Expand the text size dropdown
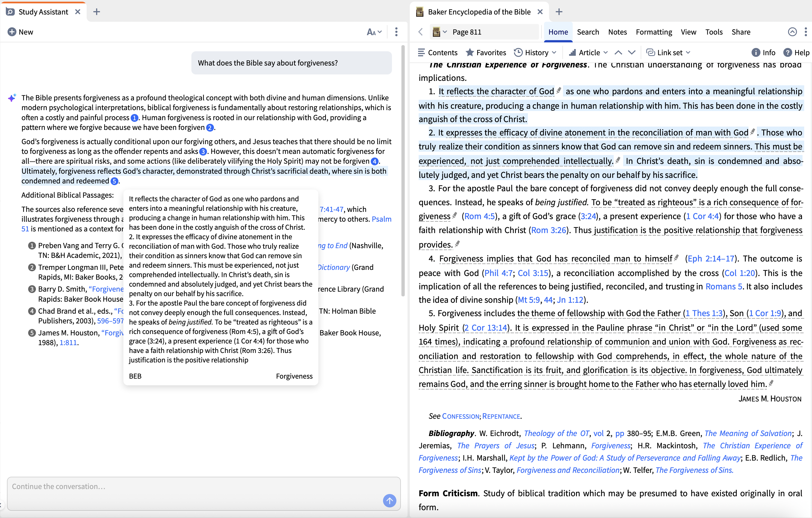The image size is (812, 518). (374, 32)
